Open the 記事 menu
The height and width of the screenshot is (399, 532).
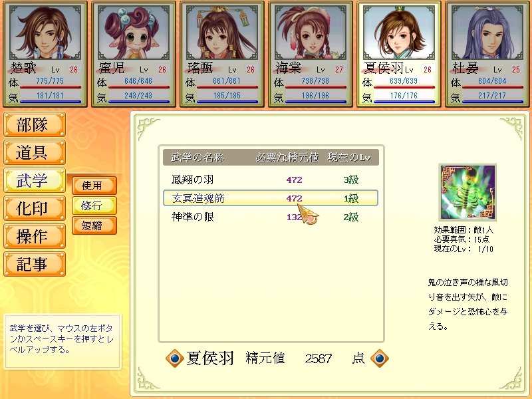35,264
